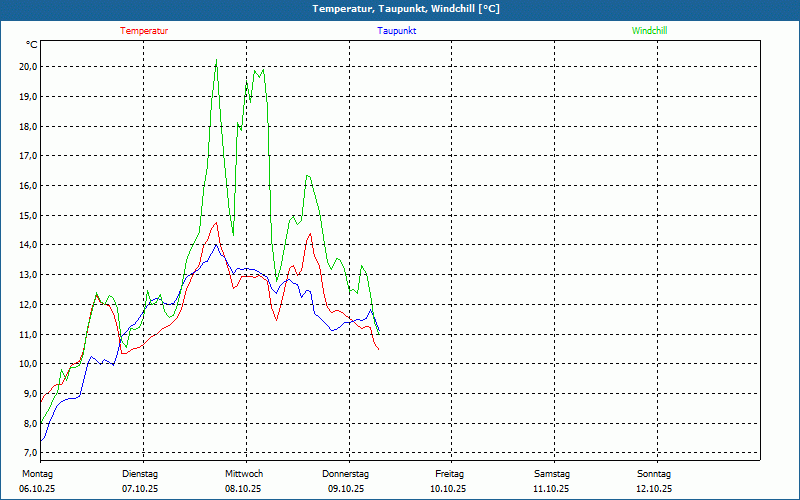The width and height of the screenshot is (800, 500).
Task: Click the Freitag day label
Action: pyautogui.click(x=449, y=474)
